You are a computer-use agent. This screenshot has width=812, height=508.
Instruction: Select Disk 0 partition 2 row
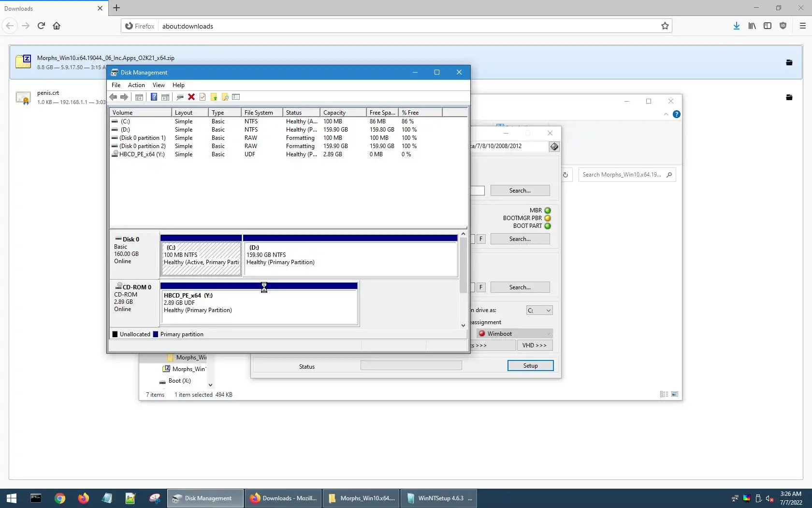click(289, 146)
